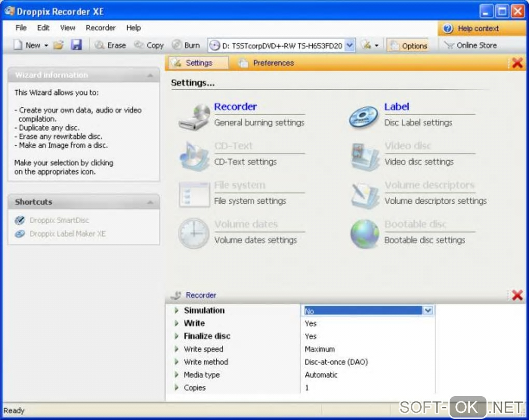Expand the Copies property arrow
The width and height of the screenshot is (529, 420).
176,387
